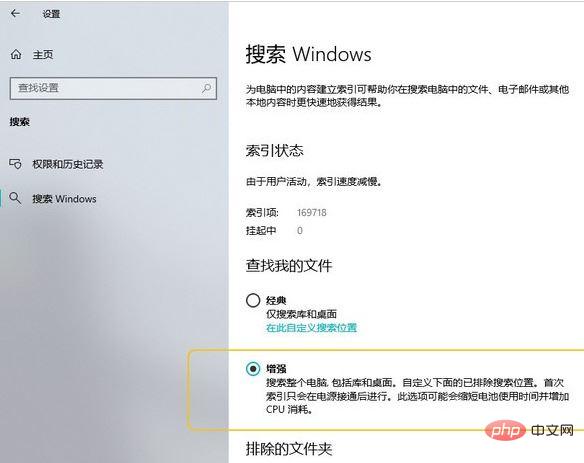Focus the 查找设置 search field
This screenshot has height=463, width=584.
(113, 88)
